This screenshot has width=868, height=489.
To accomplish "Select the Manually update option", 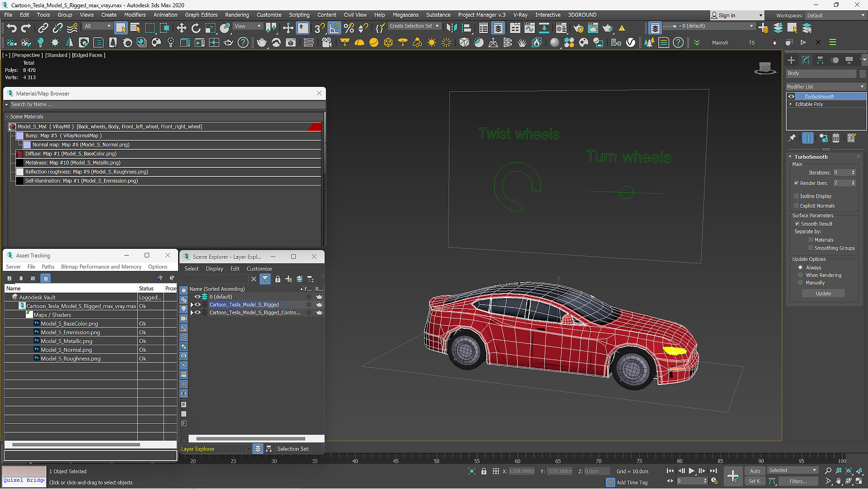I will pyautogui.click(x=801, y=283).
